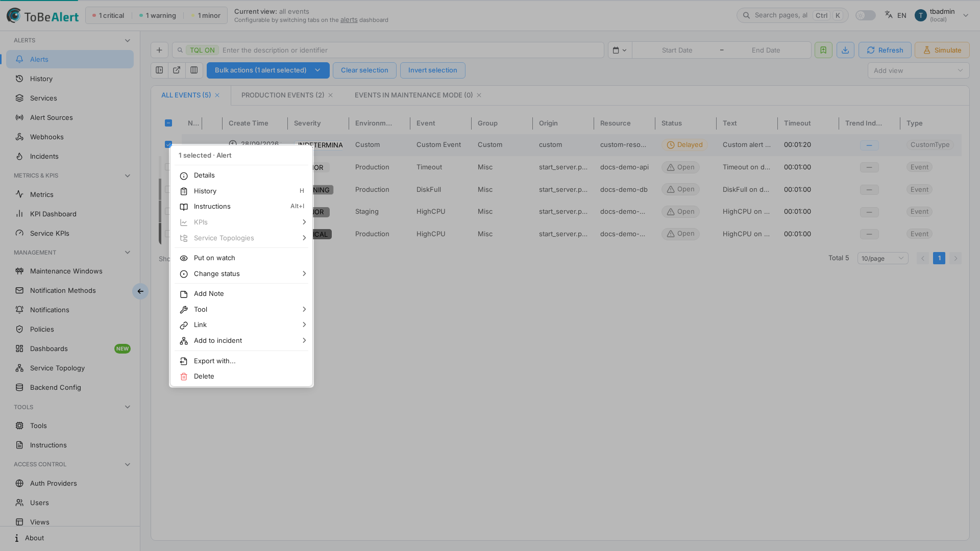Toggle the dark mode switch
980x551 pixels.
pos(866,15)
